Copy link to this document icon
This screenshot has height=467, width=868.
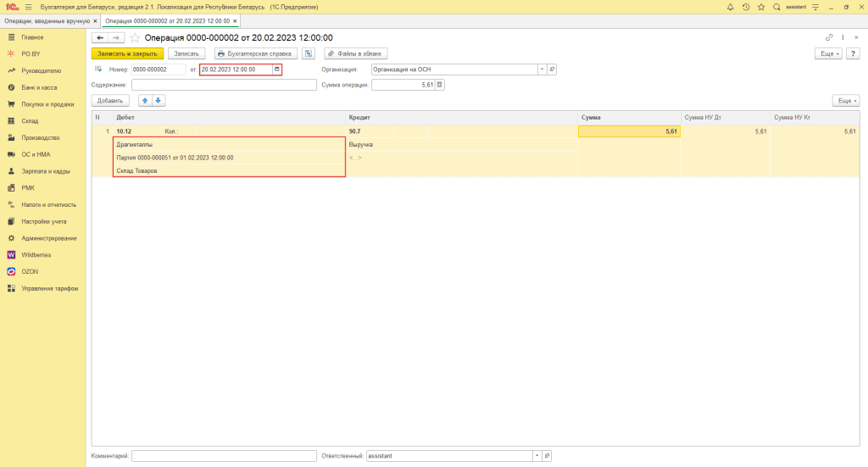(x=829, y=38)
